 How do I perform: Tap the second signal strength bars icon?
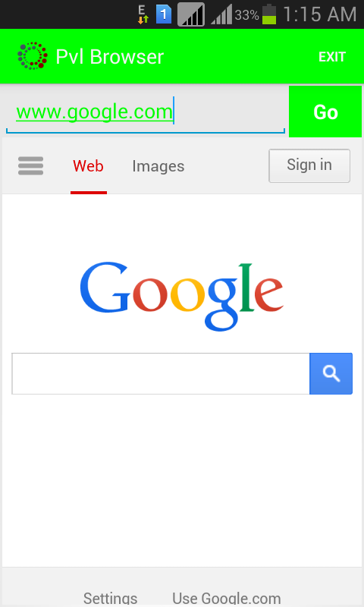(221, 14)
